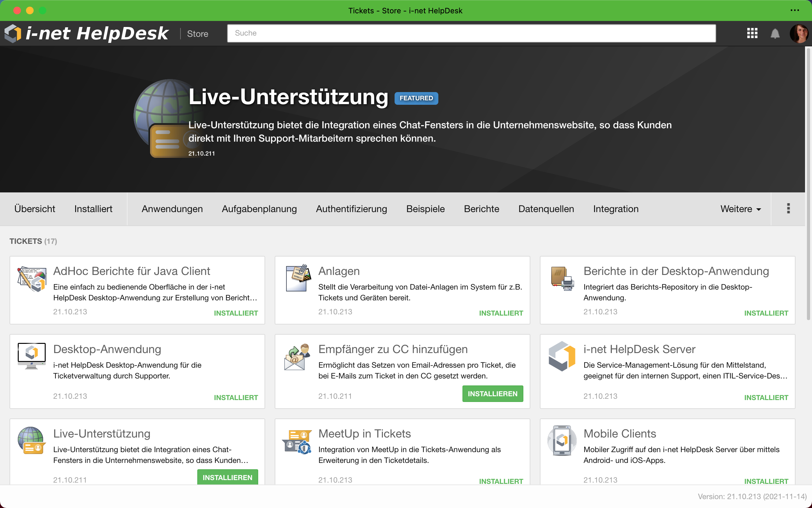
Task: Select Berichte category tab
Action: pyautogui.click(x=481, y=209)
